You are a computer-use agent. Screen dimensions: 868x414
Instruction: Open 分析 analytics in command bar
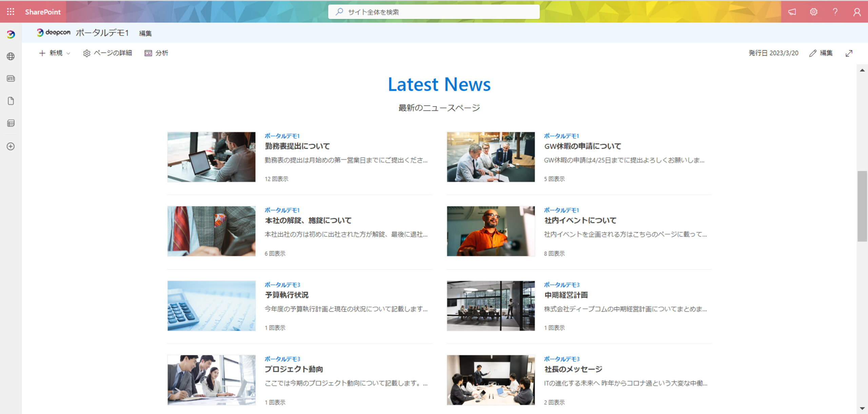156,53
